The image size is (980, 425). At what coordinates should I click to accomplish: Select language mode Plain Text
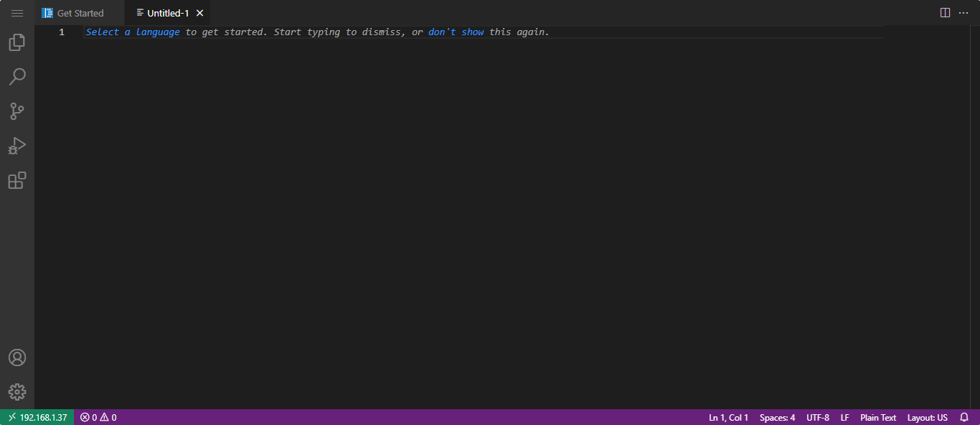878,417
